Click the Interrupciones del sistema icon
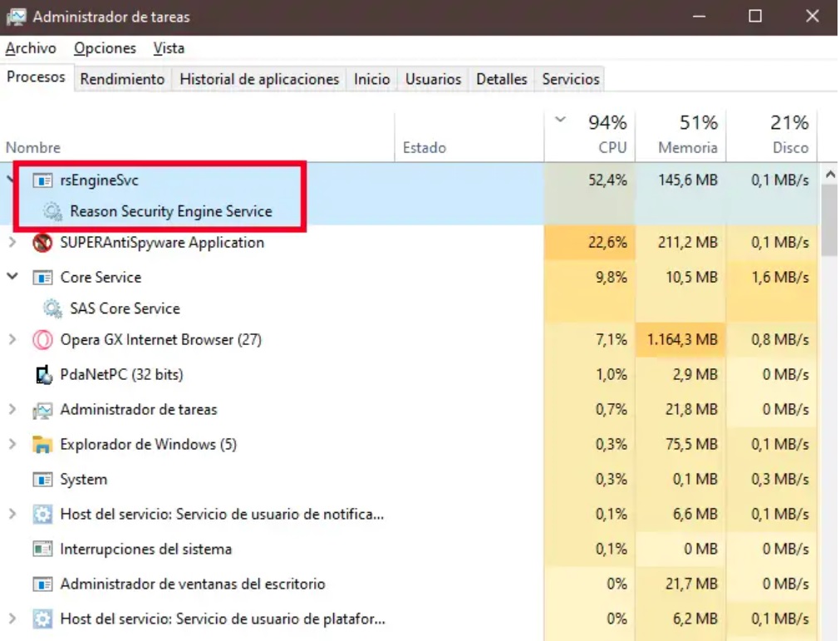 click(x=42, y=550)
